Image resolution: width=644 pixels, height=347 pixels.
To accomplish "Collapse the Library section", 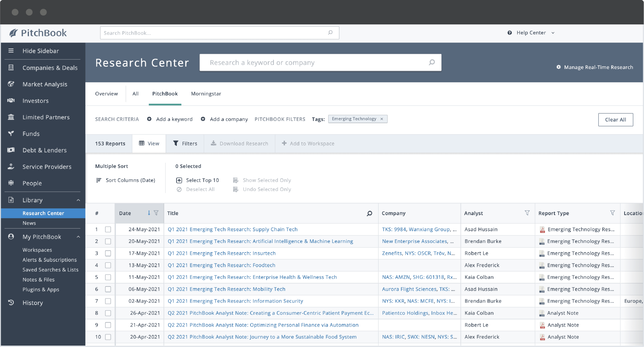I will (x=78, y=200).
